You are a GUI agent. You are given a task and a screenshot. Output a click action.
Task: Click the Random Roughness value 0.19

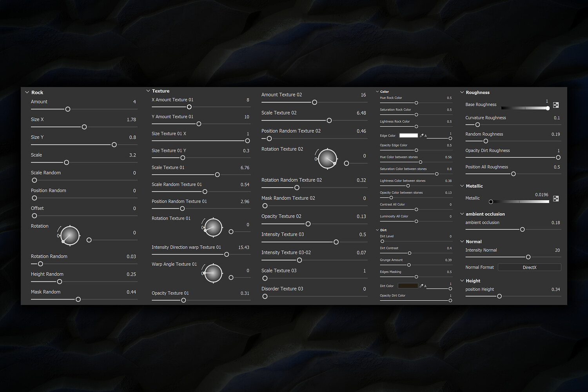click(x=556, y=134)
